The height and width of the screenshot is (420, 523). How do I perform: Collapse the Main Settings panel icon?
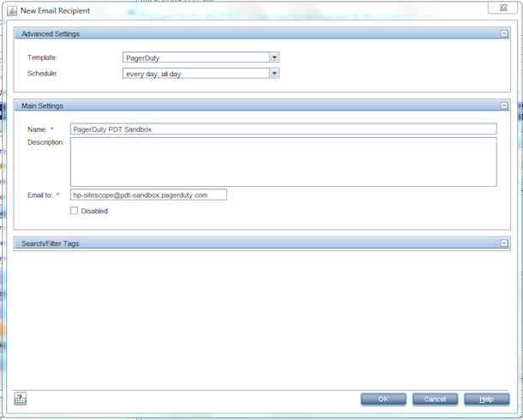tap(504, 105)
